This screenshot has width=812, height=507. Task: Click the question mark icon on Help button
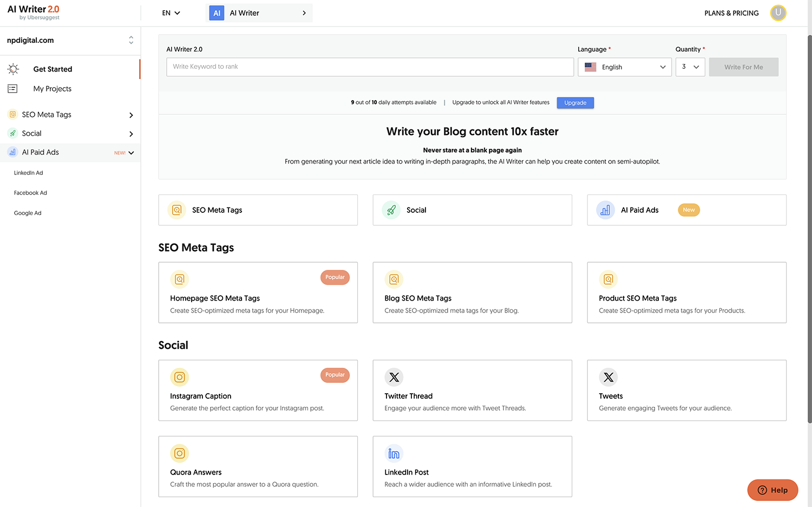[x=762, y=490]
